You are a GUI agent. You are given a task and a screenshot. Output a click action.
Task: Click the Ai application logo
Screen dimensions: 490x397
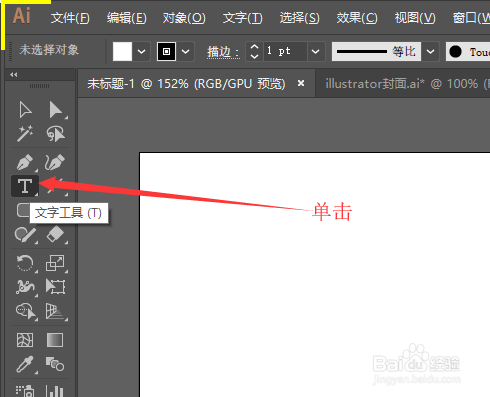tap(21, 16)
